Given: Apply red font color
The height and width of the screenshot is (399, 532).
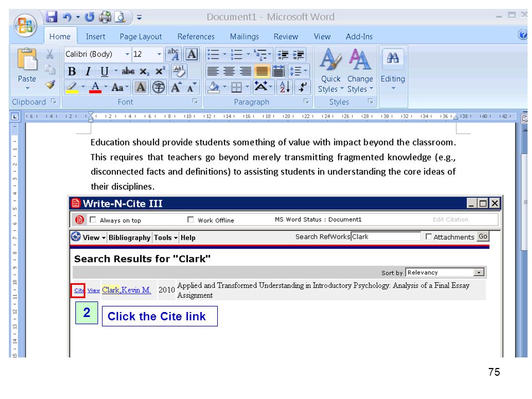Looking at the screenshot, I should pos(95,88).
